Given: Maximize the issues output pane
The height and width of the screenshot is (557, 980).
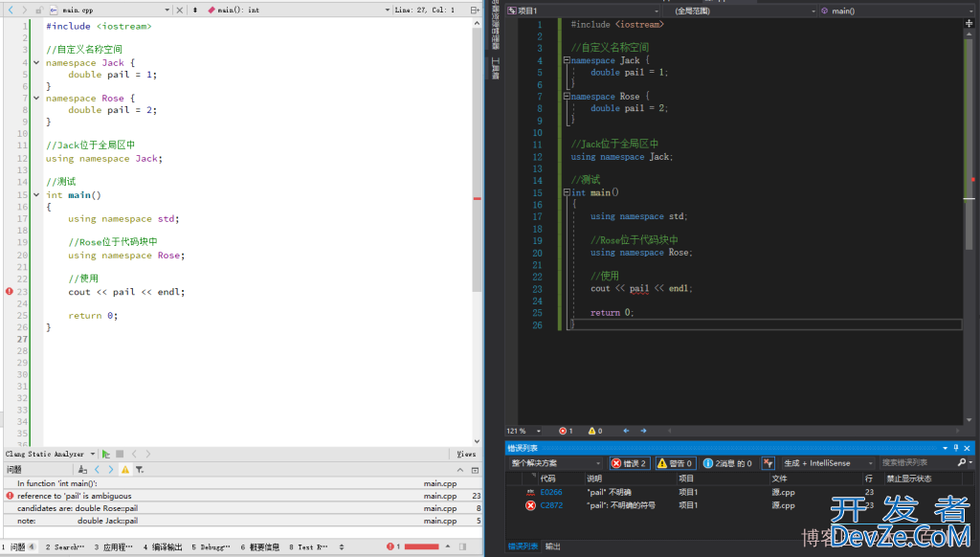Looking at the screenshot, I should tap(475, 470).
